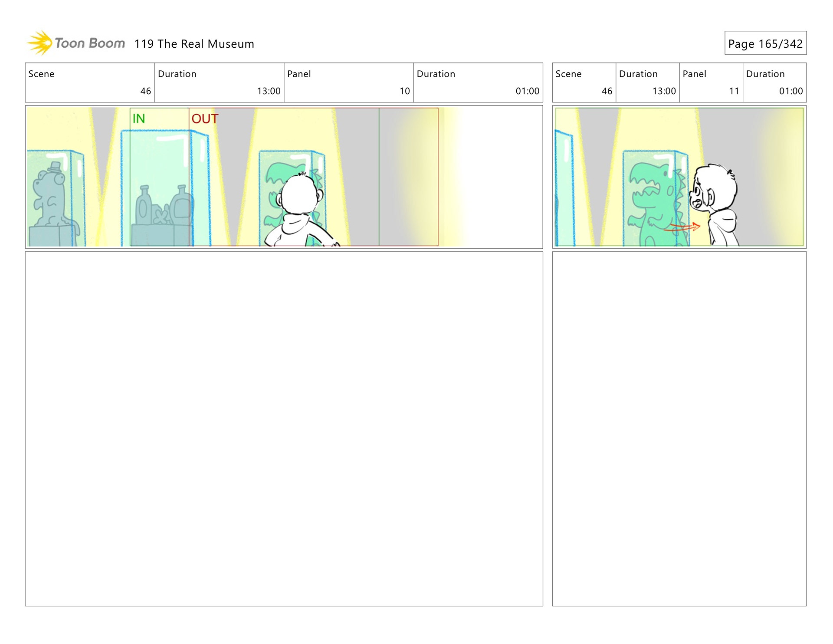Click the empty notes area below panel 10
The width and height of the screenshot is (833, 644).
pos(284,428)
